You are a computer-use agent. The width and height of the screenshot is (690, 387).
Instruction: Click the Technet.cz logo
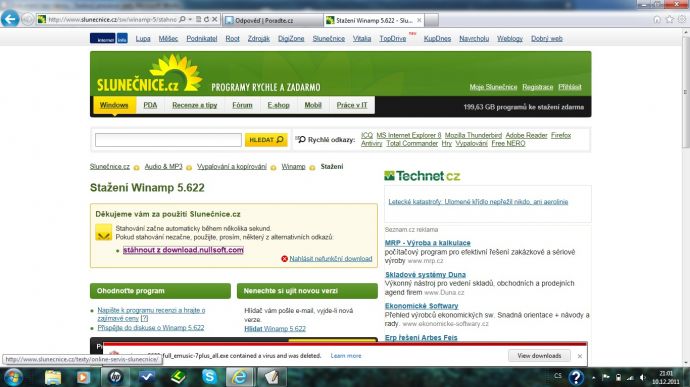point(422,176)
